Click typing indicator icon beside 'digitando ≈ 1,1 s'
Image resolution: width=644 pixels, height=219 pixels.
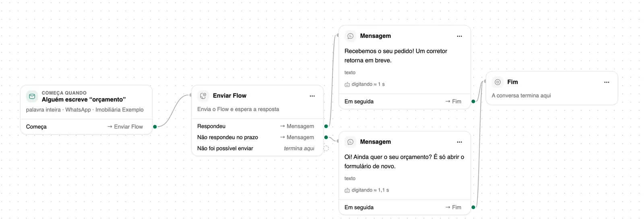pyautogui.click(x=347, y=190)
